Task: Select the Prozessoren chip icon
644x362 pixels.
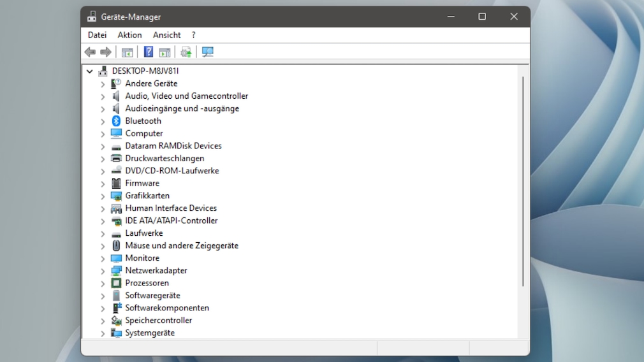Action: coord(116,283)
